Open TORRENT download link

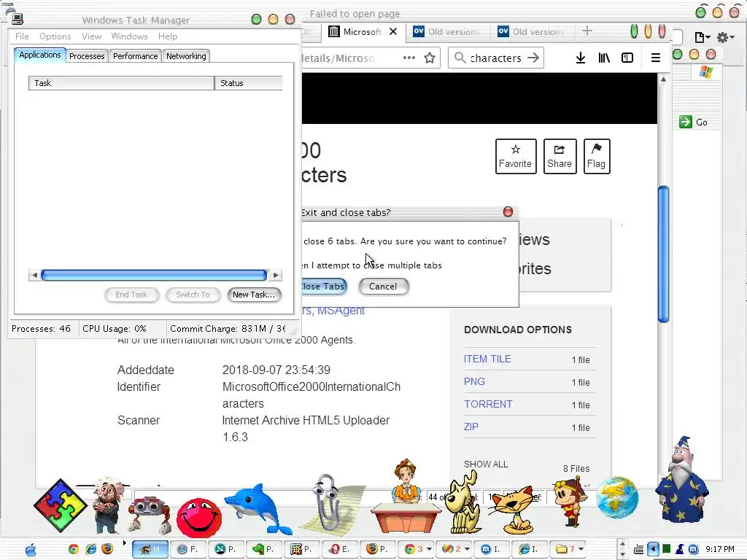(488, 404)
